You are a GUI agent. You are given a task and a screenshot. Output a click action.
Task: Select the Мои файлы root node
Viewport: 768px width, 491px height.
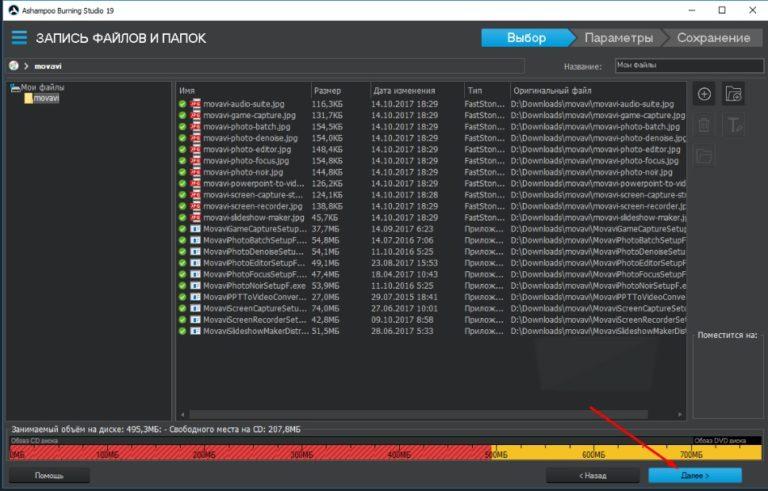click(40, 88)
